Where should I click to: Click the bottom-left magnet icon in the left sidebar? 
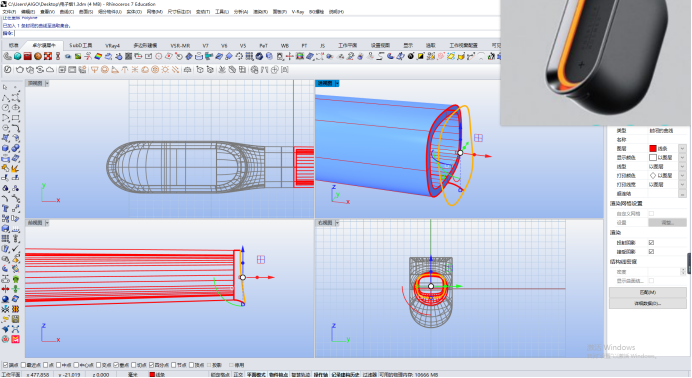(x=5, y=339)
